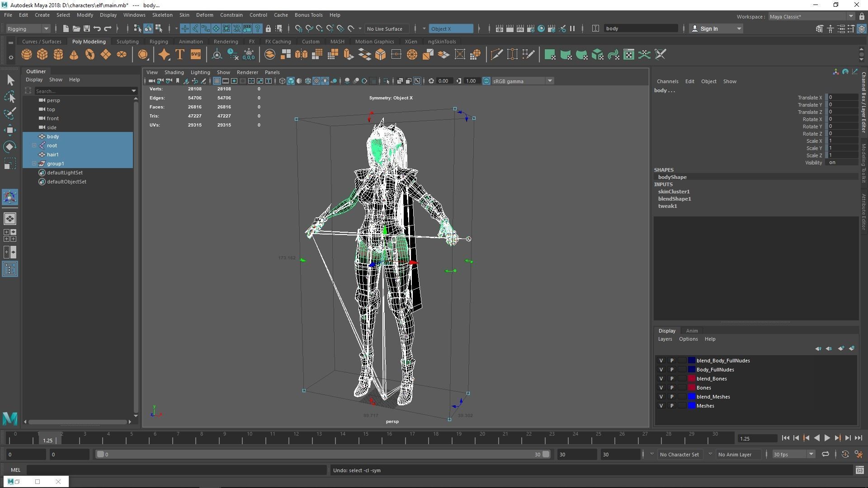Click the SVG import shelf icon
This screenshot has width=868, height=488.
(x=195, y=55)
